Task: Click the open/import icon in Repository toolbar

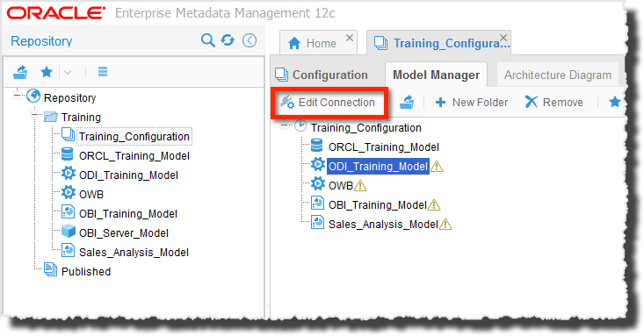Action: (x=20, y=72)
